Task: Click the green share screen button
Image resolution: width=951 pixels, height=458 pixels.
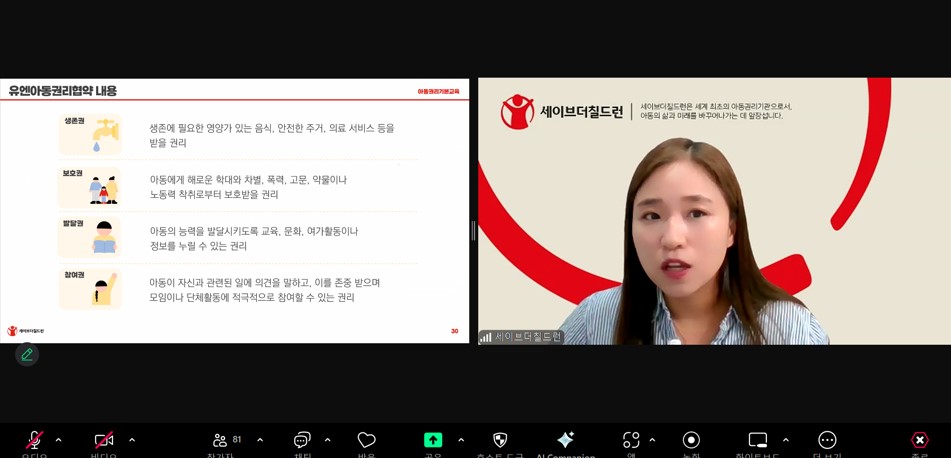Action: point(433,440)
